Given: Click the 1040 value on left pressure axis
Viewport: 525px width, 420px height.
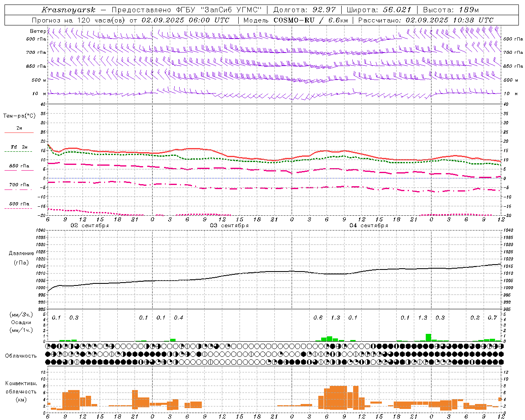Looking at the screenshot, I should coord(41,230).
